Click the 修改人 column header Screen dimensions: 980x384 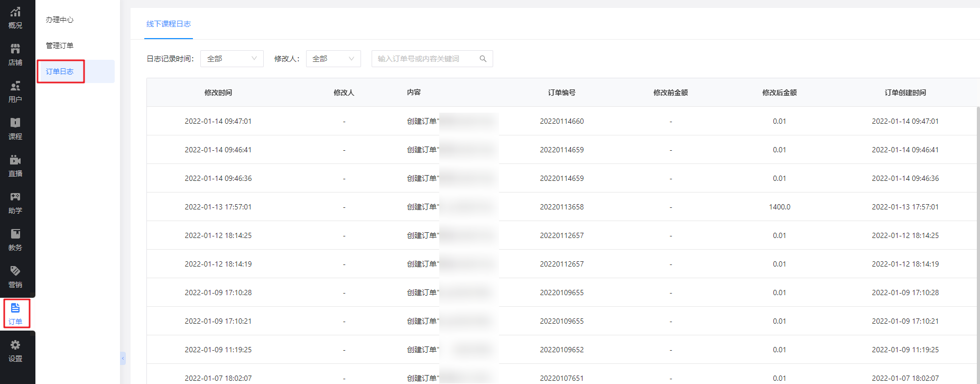344,93
